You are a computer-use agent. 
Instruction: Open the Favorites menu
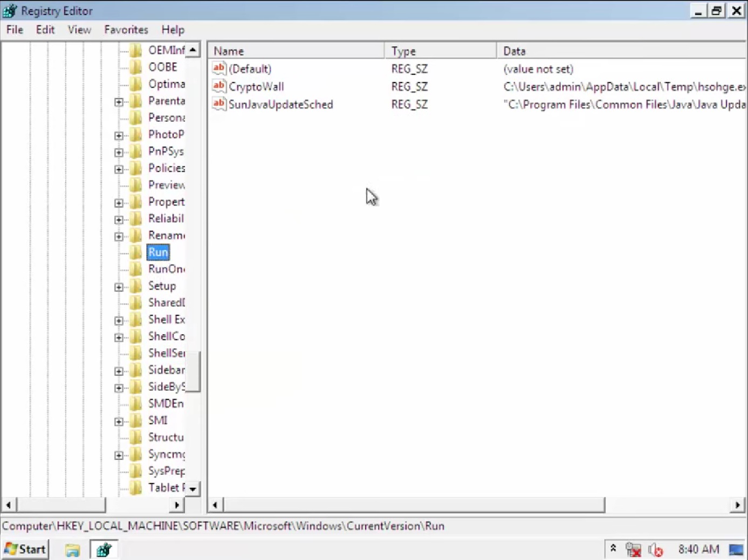126,30
